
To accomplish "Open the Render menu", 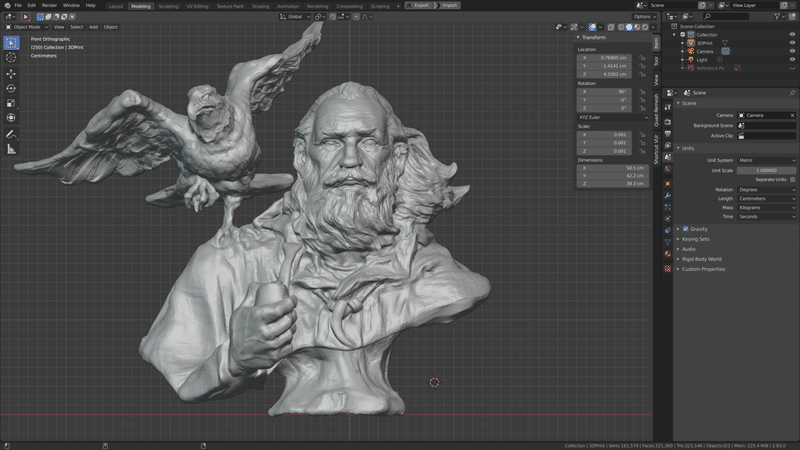I will tap(49, 5).
